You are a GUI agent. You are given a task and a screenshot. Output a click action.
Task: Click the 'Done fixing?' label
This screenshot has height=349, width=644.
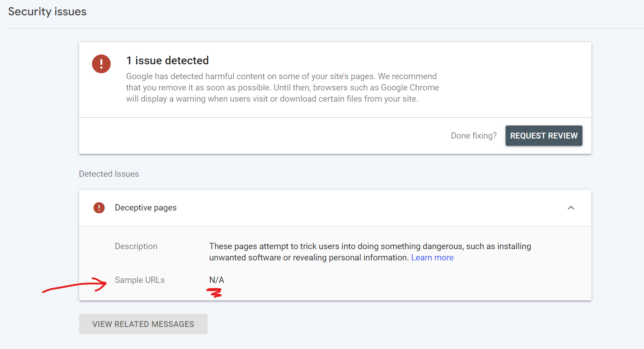473,135
